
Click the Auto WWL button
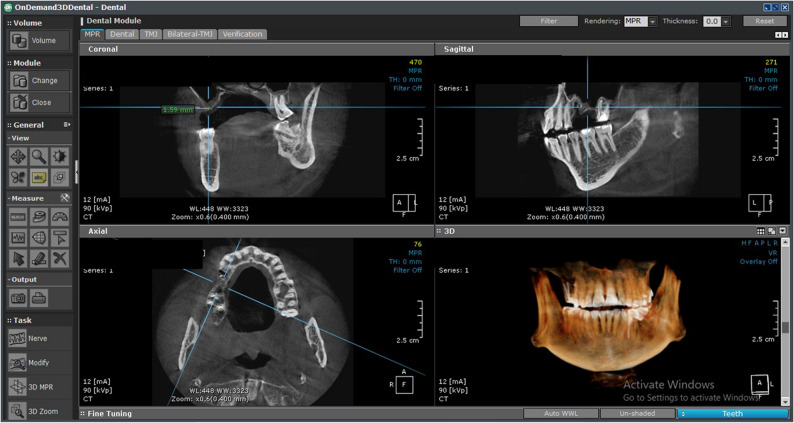click(561, 413)
